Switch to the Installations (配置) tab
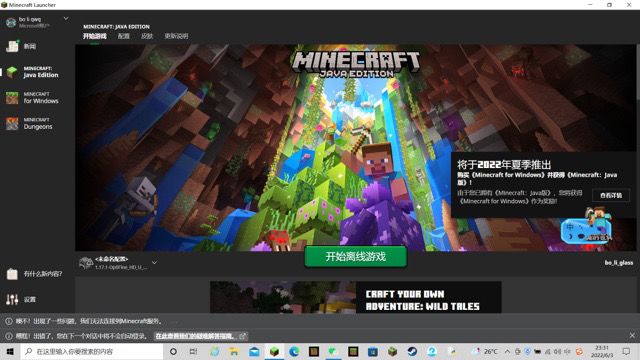Screen dimensions: 640x360 click(124, 36)
